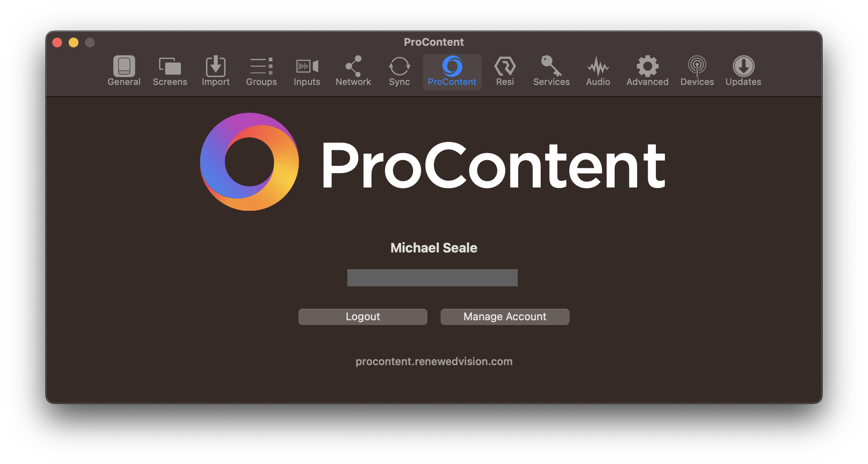The width and height of the screenshot is (868, 464).
Task: Open the Audio preferences pane
Action: pyautogui.click(x=598, y=71)
